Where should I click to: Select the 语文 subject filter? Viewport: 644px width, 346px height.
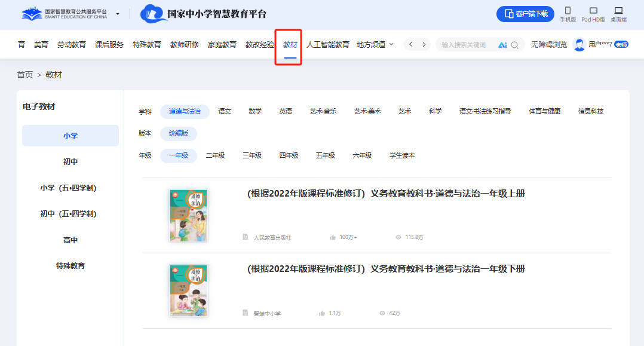pyautogui.click(x=224, y=111)
